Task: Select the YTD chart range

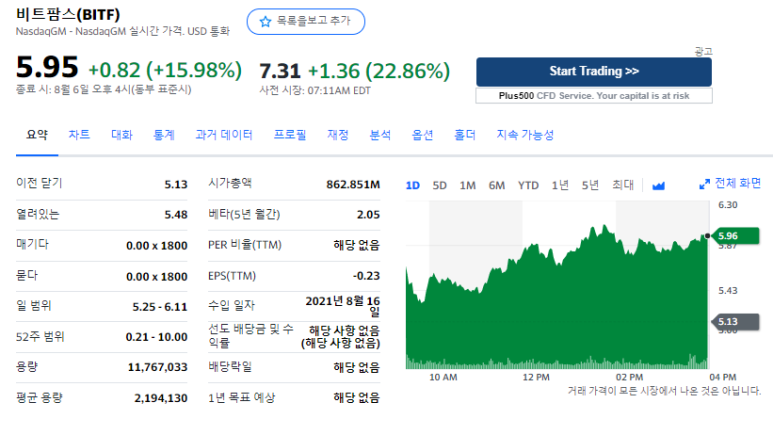Action: [528, 185]
